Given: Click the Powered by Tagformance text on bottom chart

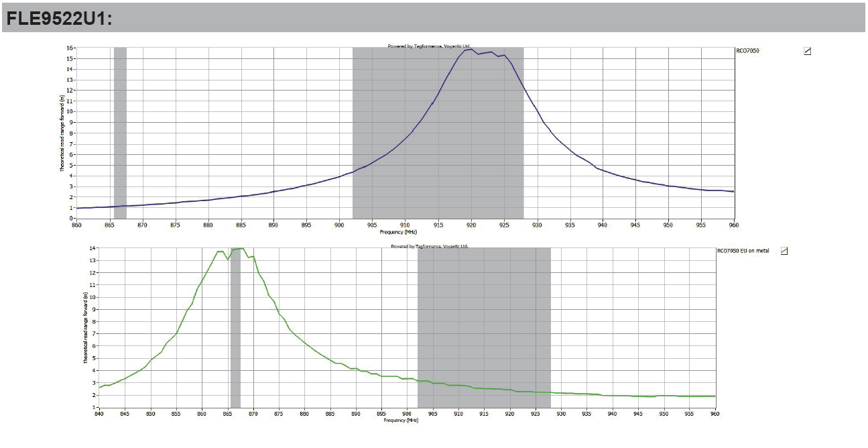Looking at the screenshot, I should [x=430, y=246].
